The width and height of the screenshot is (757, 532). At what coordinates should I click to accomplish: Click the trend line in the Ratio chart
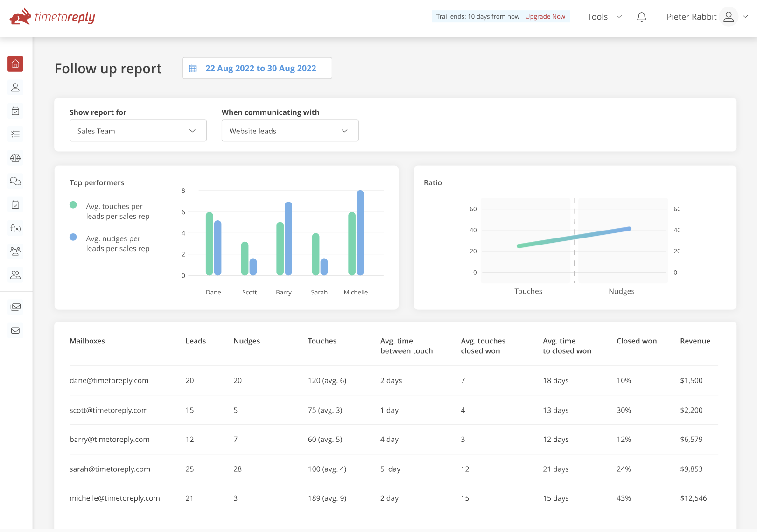click(x=574, y=237)
